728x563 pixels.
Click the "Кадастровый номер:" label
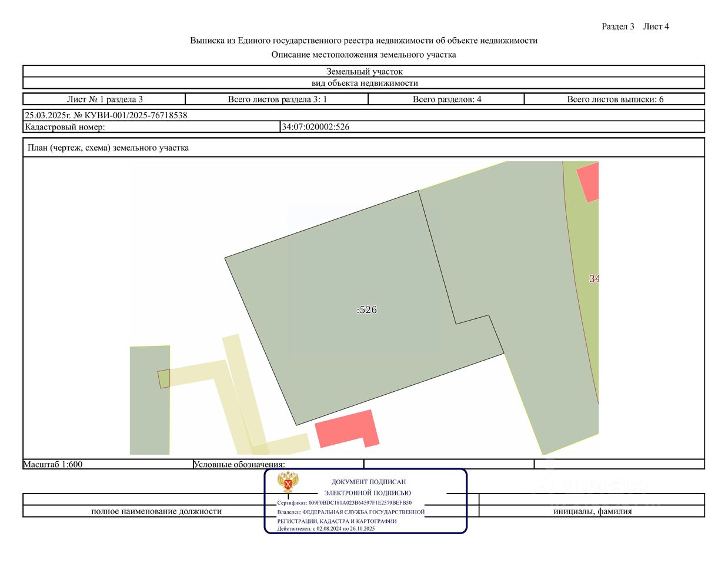click(65, 127)
